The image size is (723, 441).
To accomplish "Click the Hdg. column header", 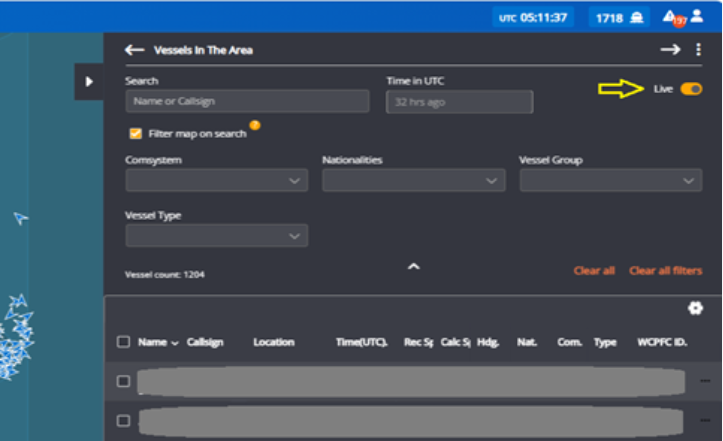I will 488,342.
